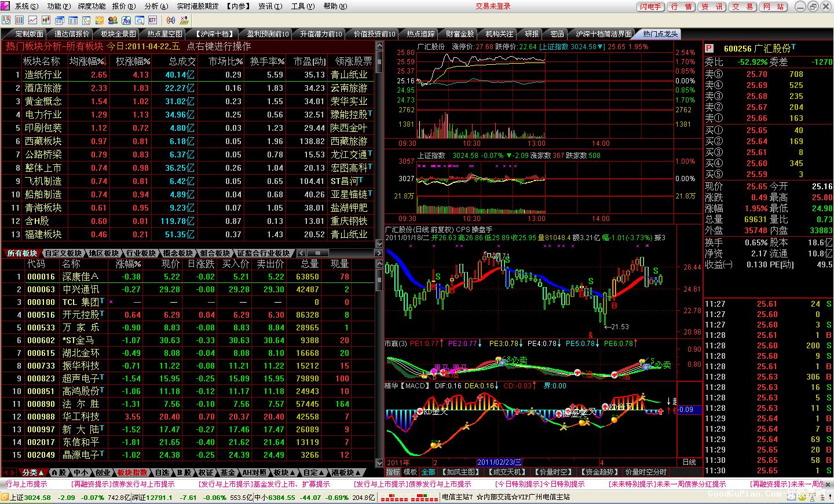Click the left arrow after 证监会行业板块 tab
Viewport: 834px width, 504px height.
click(301, 253)
